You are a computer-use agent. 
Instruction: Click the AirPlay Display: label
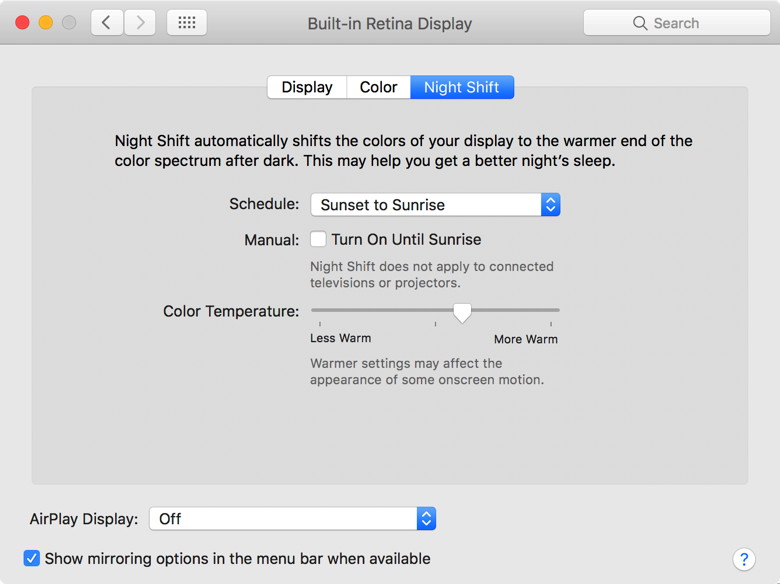click(x=84, y=519)
